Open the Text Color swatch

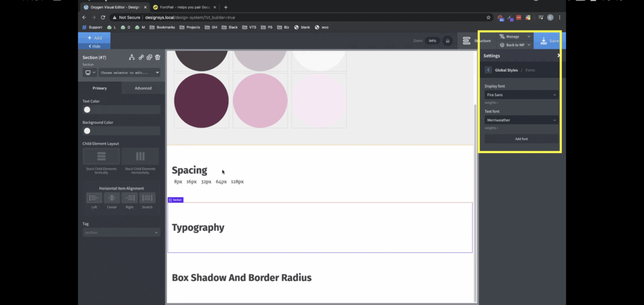click(x=87, y=110)
